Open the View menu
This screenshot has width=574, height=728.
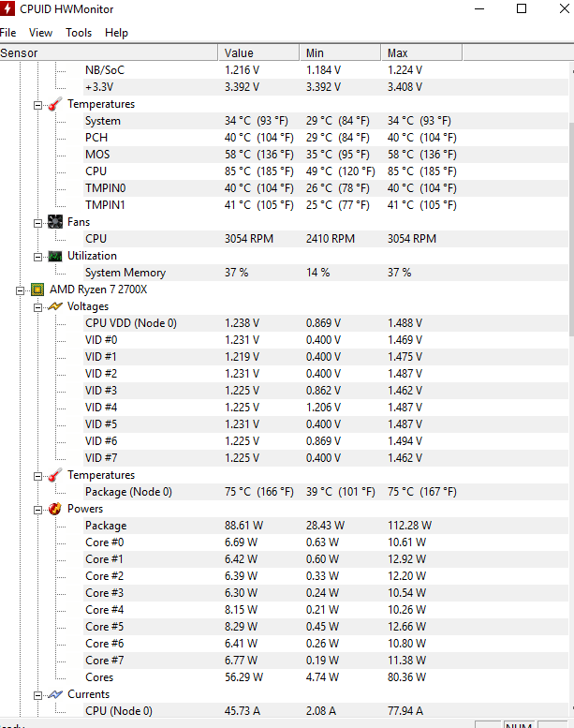tap(40, 33)
